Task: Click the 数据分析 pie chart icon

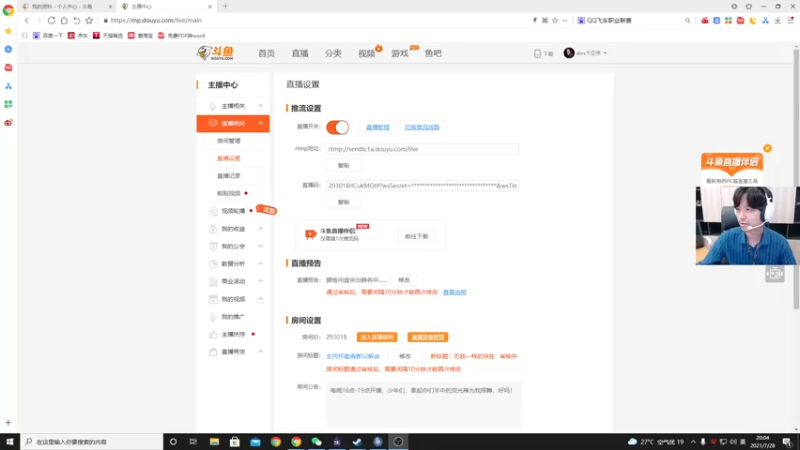Action: coord(213,264)
